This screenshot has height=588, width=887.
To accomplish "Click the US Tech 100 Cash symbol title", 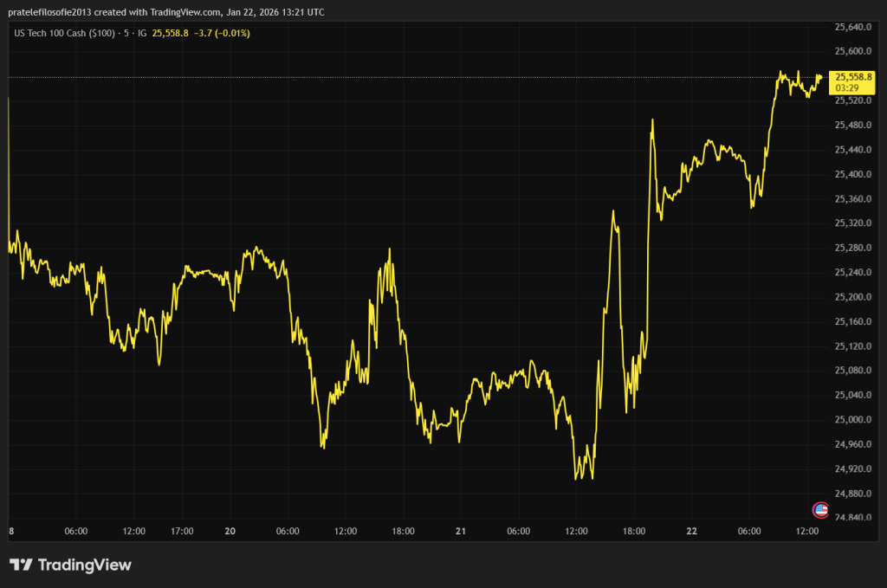I will coord(62,33).
